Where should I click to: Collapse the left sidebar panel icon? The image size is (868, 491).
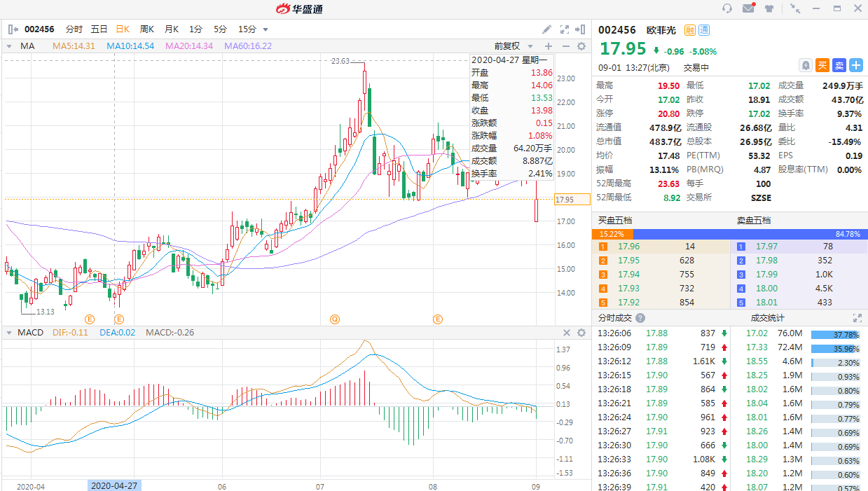(13, 29)
